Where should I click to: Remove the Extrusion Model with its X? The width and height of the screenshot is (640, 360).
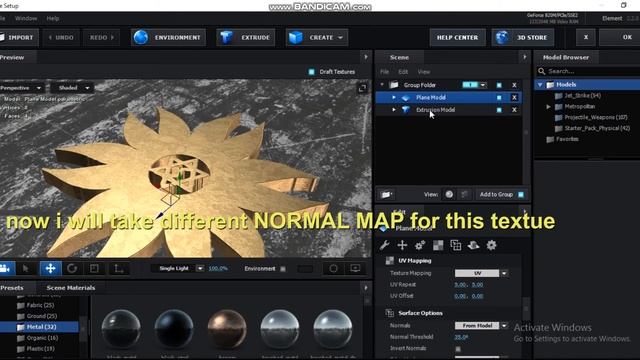click(x=514, y=110)
